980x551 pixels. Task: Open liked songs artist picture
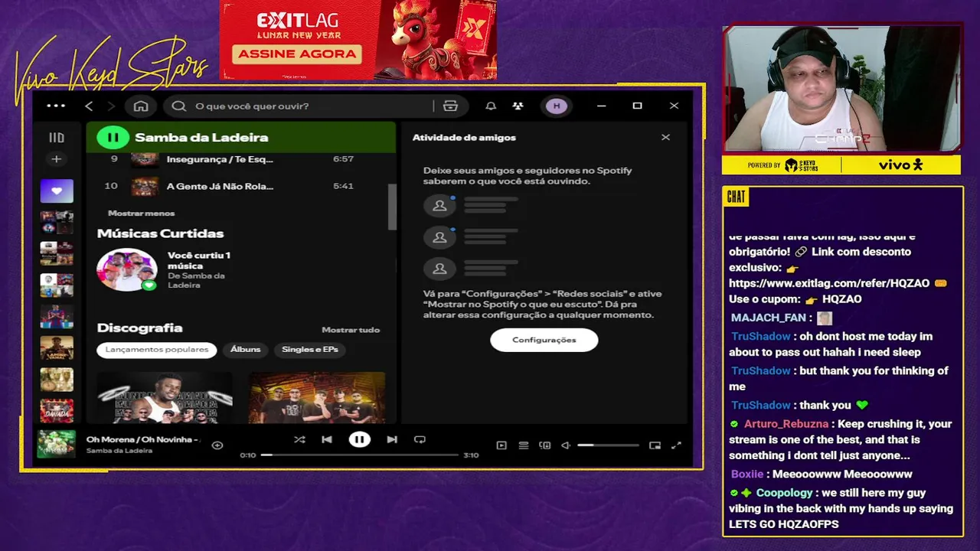click(127, 269)
